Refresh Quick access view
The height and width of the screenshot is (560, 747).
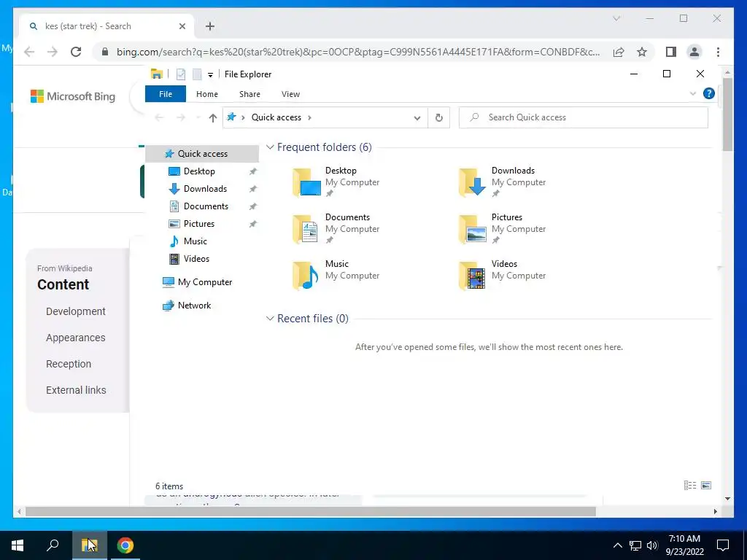coord(438,117)
